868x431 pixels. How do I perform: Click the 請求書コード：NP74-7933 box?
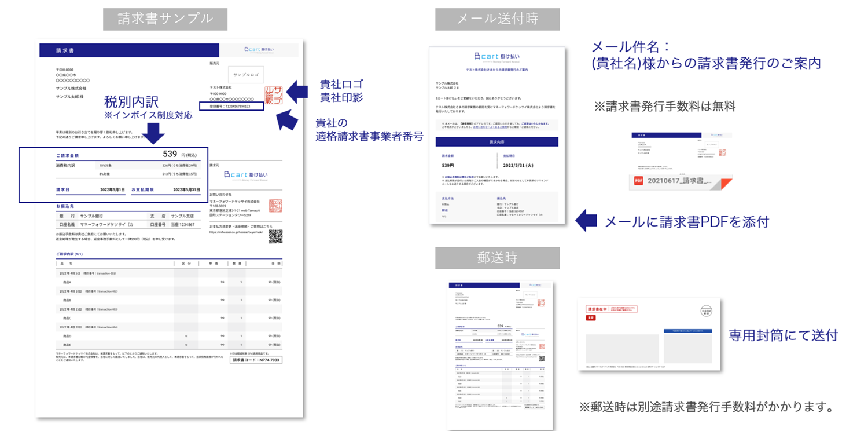256,360
